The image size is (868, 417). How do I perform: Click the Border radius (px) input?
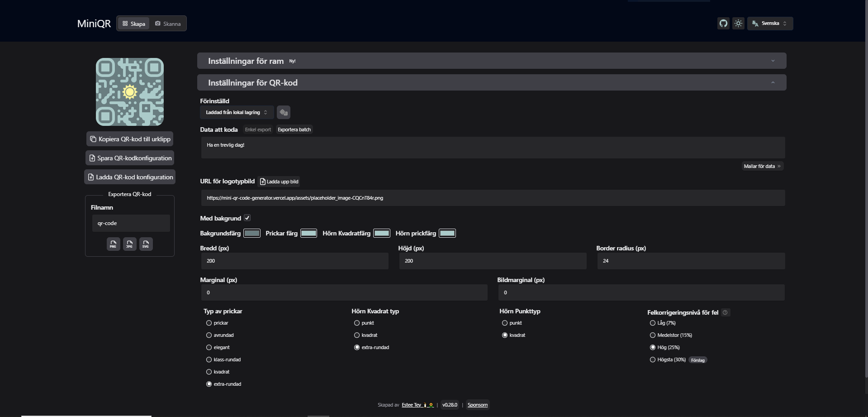(691, 261)
